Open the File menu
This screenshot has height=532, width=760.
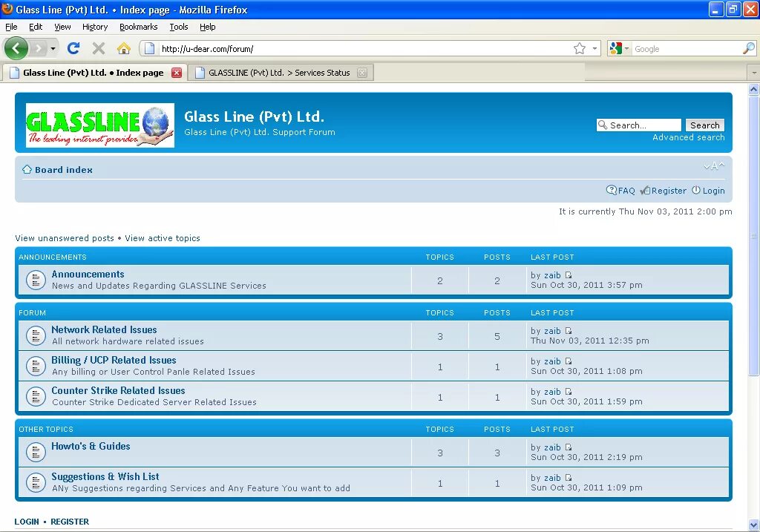click(x=11, y=27)
